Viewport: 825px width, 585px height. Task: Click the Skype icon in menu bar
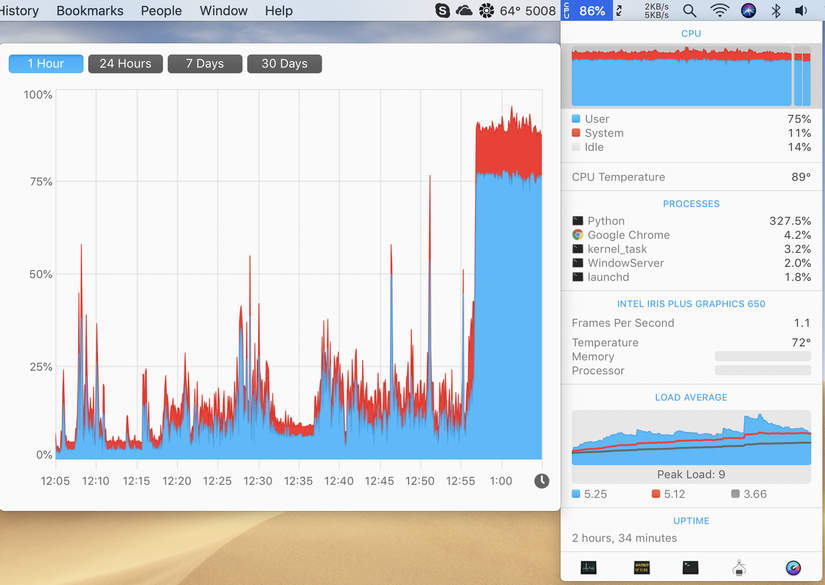(442, 11)
